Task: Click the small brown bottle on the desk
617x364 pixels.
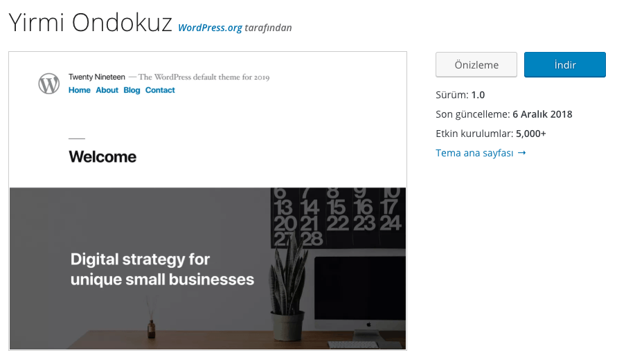Action: tap(151, 329)
